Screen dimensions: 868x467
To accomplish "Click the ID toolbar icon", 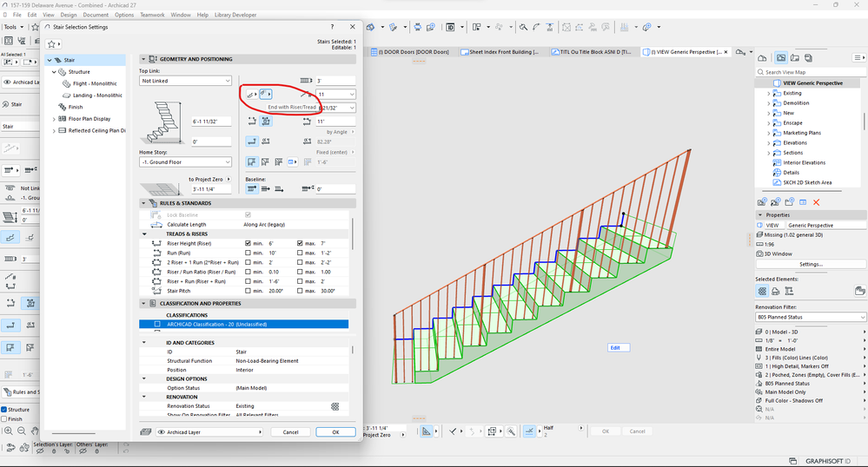I will (x=450, y=27).
